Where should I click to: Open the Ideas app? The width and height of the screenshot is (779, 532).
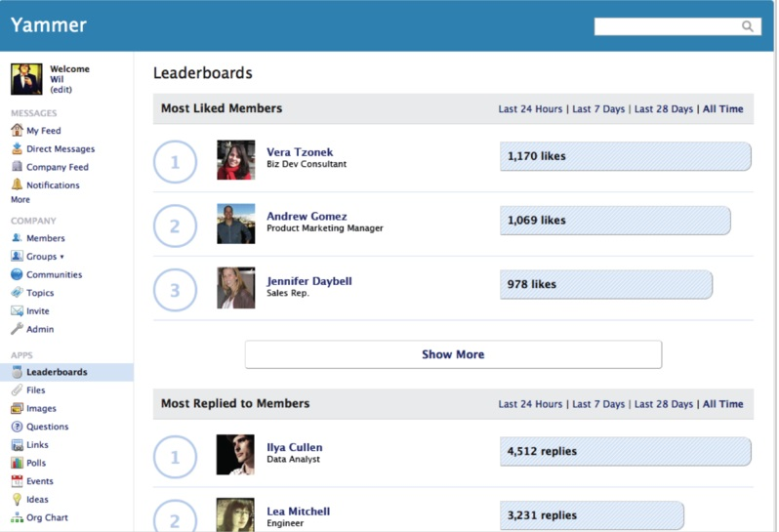tap(38, 499)
